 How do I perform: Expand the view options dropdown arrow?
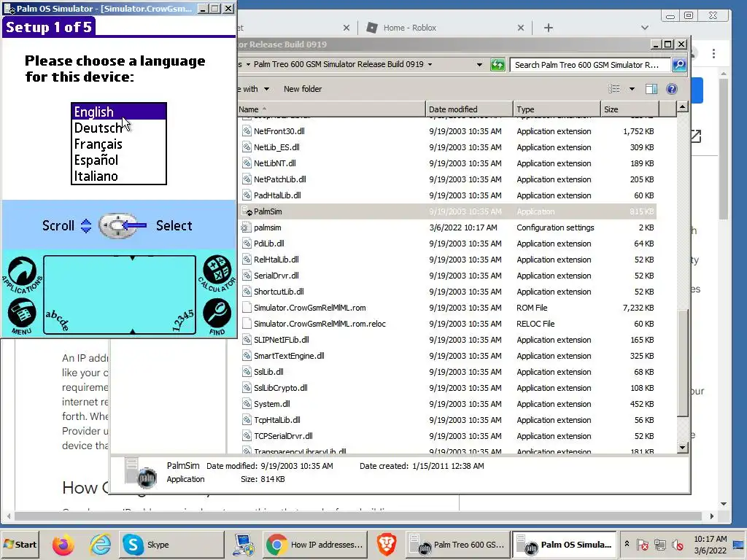pyautogui.click(x=632, y=88)
